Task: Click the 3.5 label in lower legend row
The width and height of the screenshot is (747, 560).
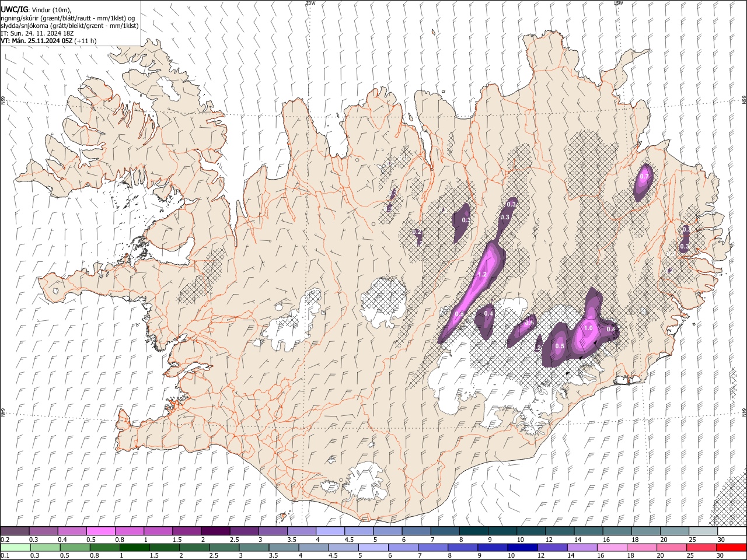Action: [273, 556]
